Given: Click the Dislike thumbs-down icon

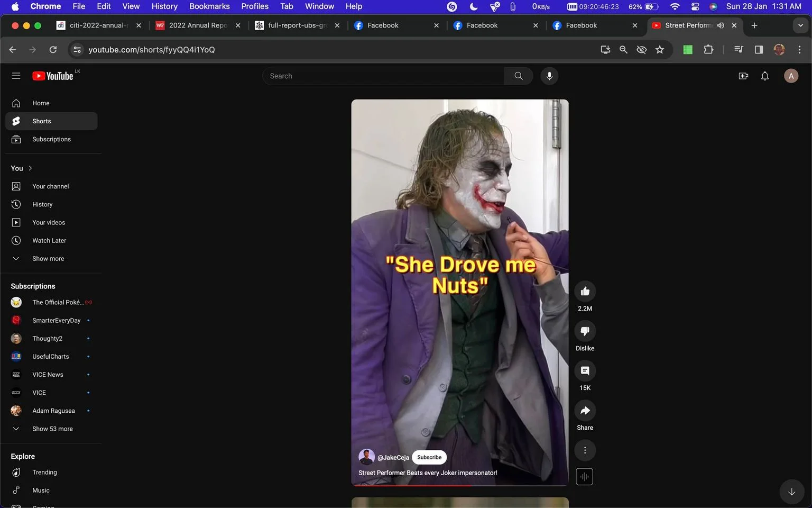Looking at the screenshot, I should coord(585,331).
